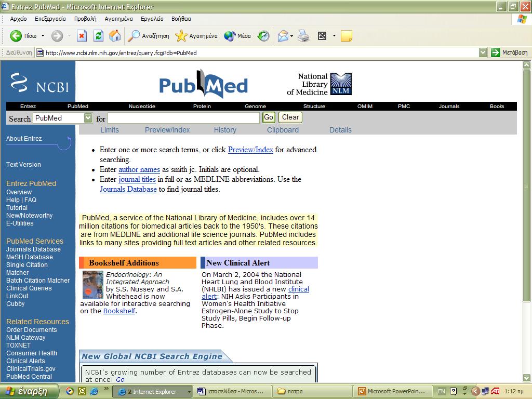Click the green Go arrow beside address bar

495,52
